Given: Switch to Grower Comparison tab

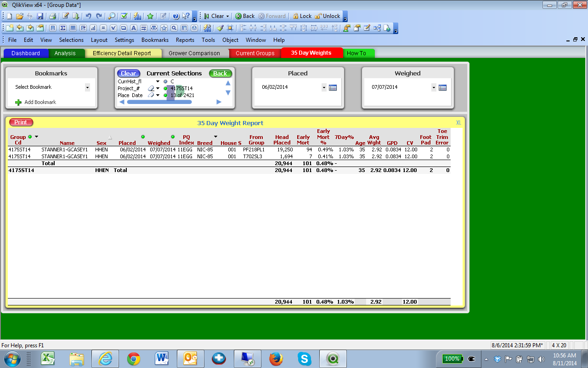Looking at the screenshot, I should 194,53.
